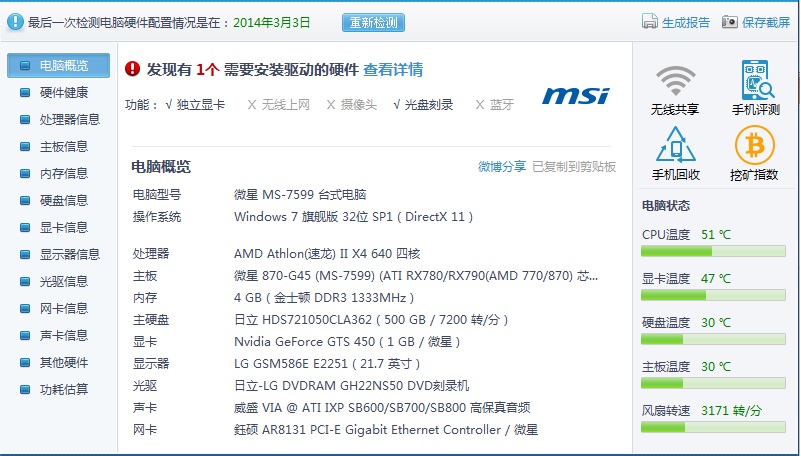Click the 蓝牙 feature indicator
This screenshot has height=456, width=801.
point(494,105)
